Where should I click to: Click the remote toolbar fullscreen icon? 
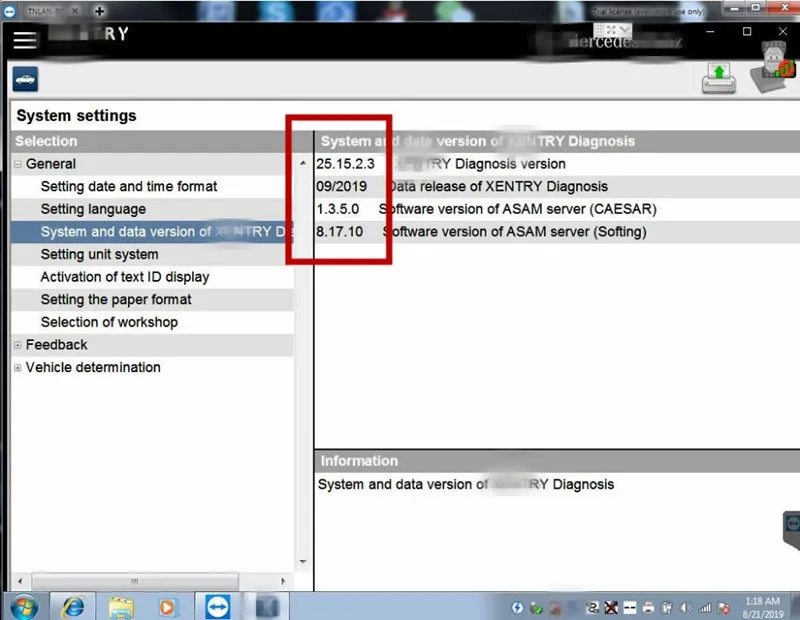[x=611, y=31]
